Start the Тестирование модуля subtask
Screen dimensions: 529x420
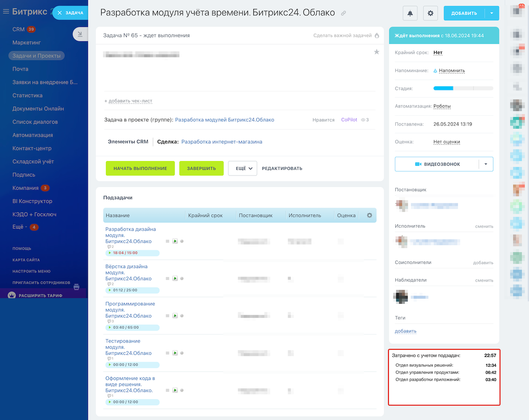(x=175, y=353)
